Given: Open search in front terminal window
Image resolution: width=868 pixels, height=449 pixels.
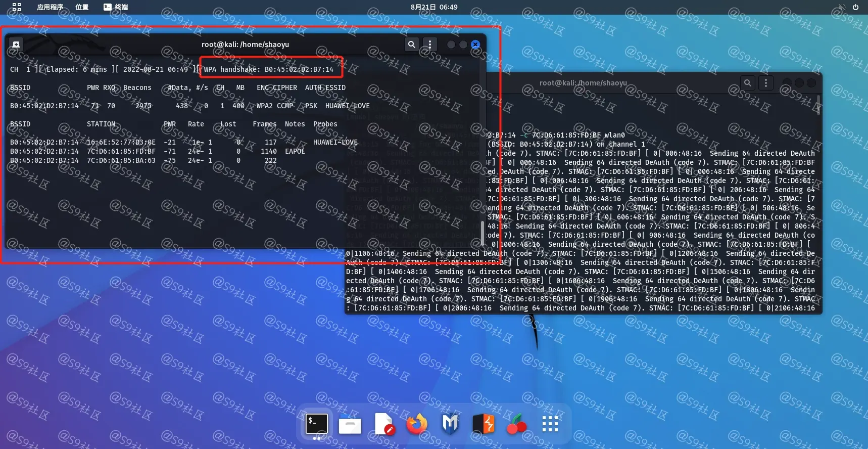Looking at the screenshot, I should pos(412,44).
